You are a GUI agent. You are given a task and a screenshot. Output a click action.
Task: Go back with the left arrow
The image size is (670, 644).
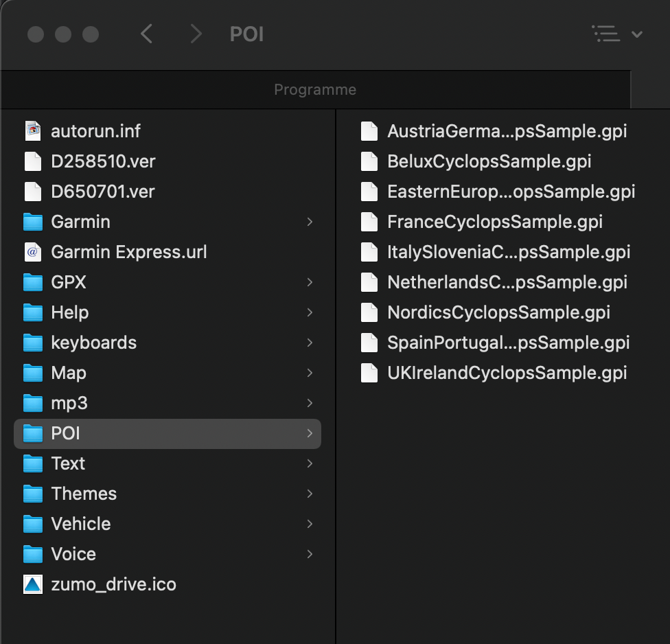[x=146, y=34]
